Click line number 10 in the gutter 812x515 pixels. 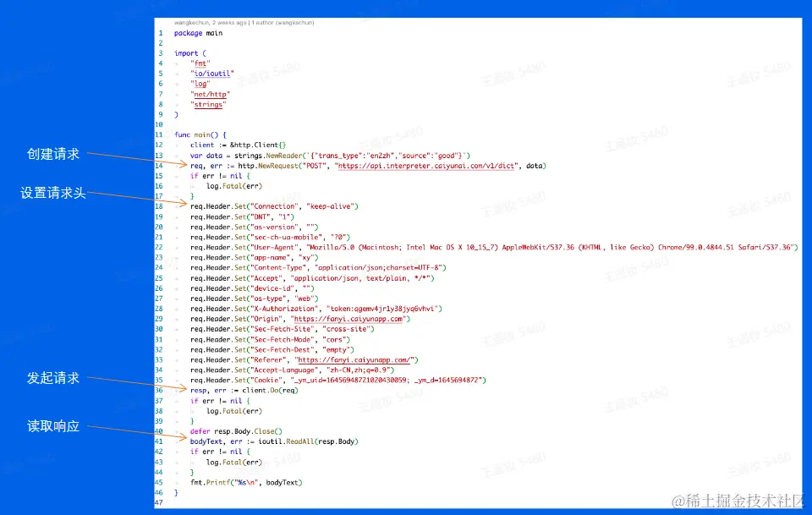(x=159, y=125)
